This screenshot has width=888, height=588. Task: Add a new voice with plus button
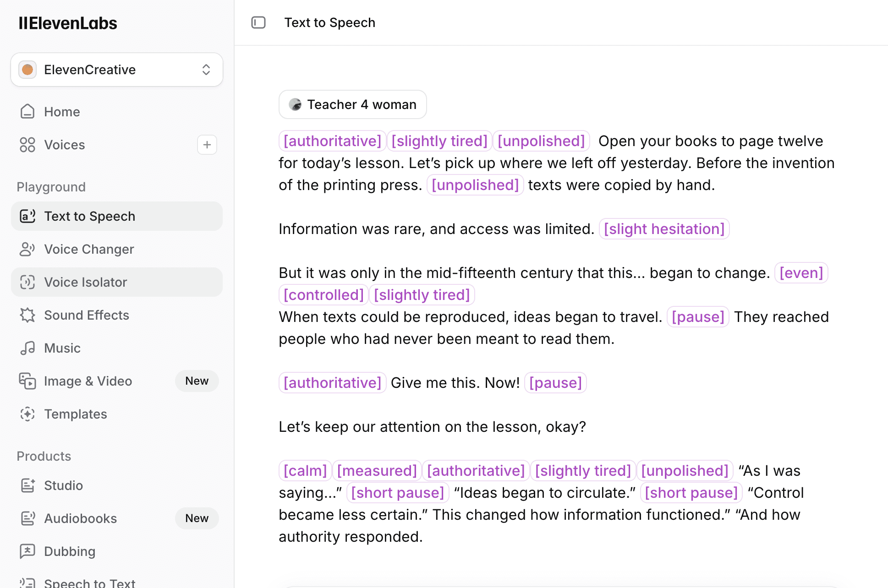207,145
